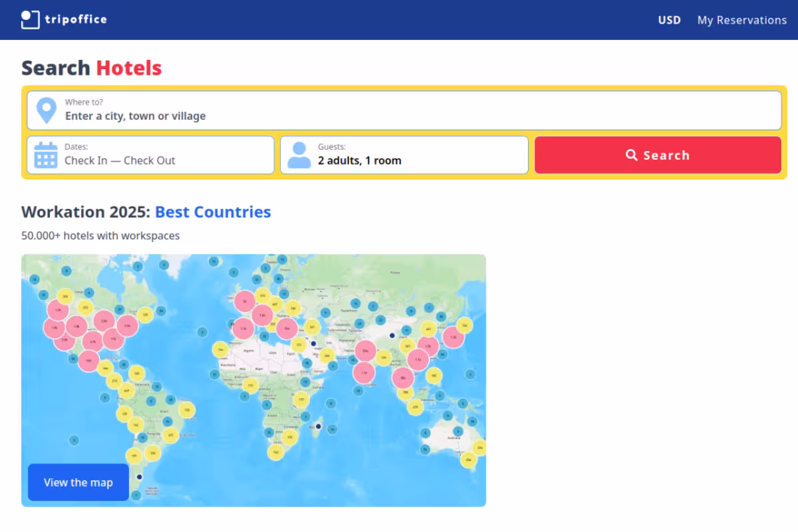798x532 pixels.
Task: Click the dark blue marker over western China
Action: [392, 335]
